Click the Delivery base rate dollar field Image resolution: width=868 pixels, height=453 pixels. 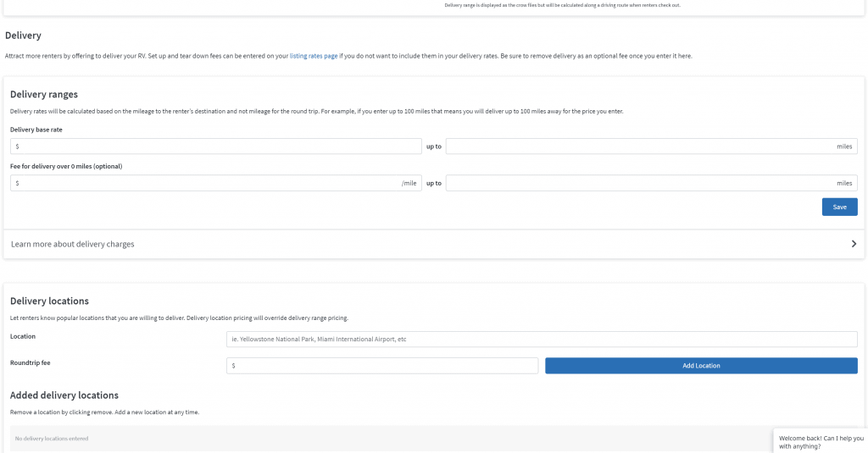(216, 146)
